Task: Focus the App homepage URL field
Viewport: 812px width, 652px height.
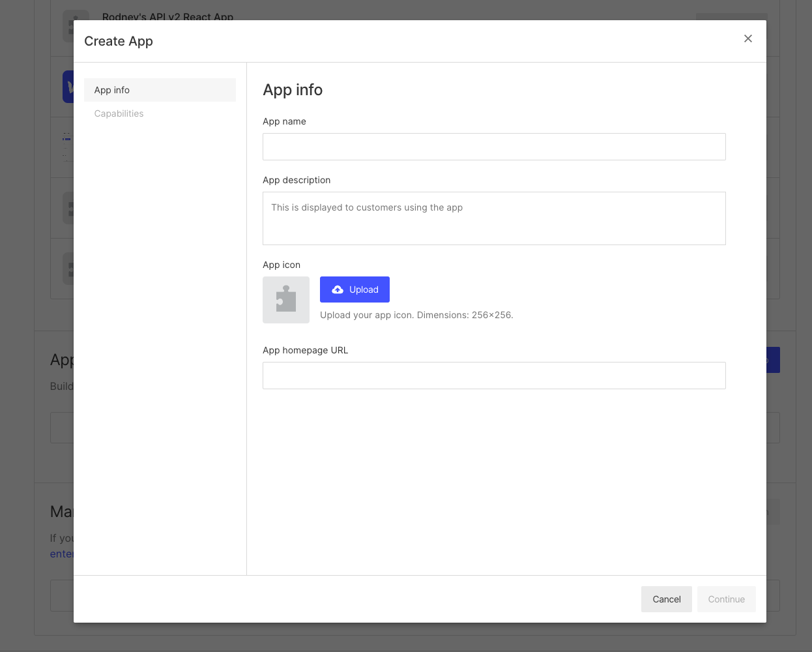Action: (494, 376)
